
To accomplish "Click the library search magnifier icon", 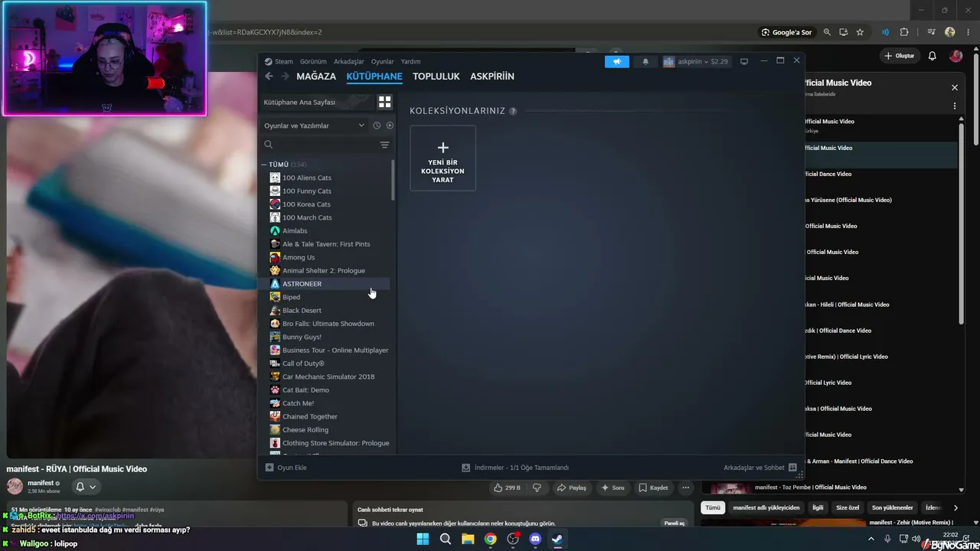I will (268, 145).
